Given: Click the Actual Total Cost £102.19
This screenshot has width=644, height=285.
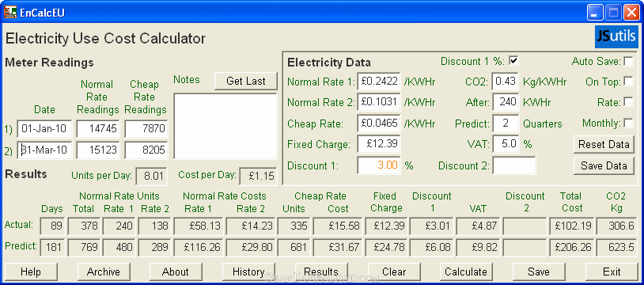Looking at the screenshot, I should pos(572,226).
